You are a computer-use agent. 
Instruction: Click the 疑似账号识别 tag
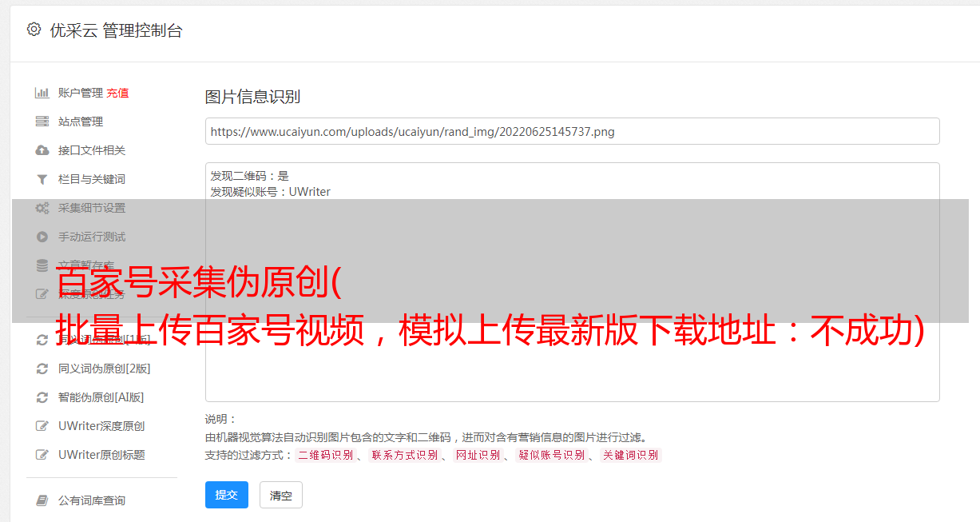pyautogui.click(x=551, y=455)
